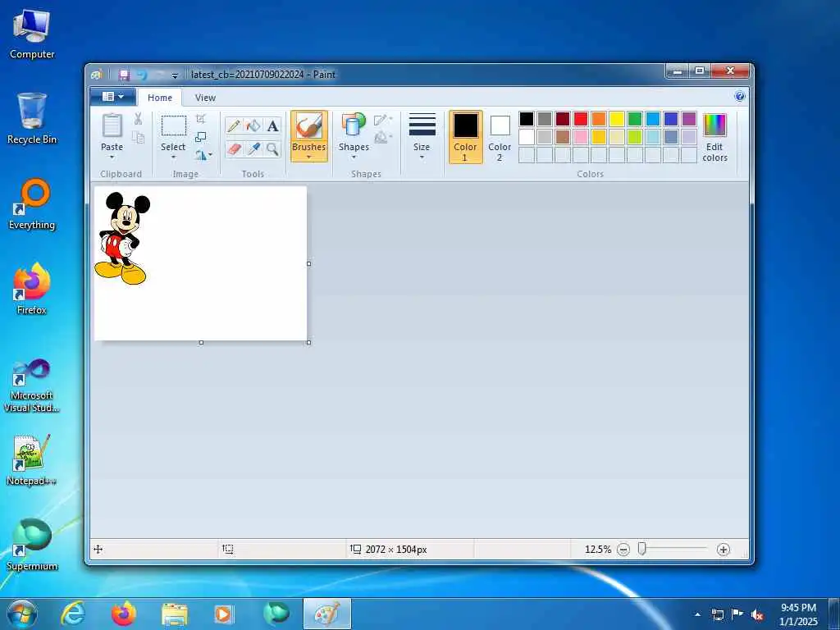
Task: Click the Brushes tool icon
Action: point(309,126)
